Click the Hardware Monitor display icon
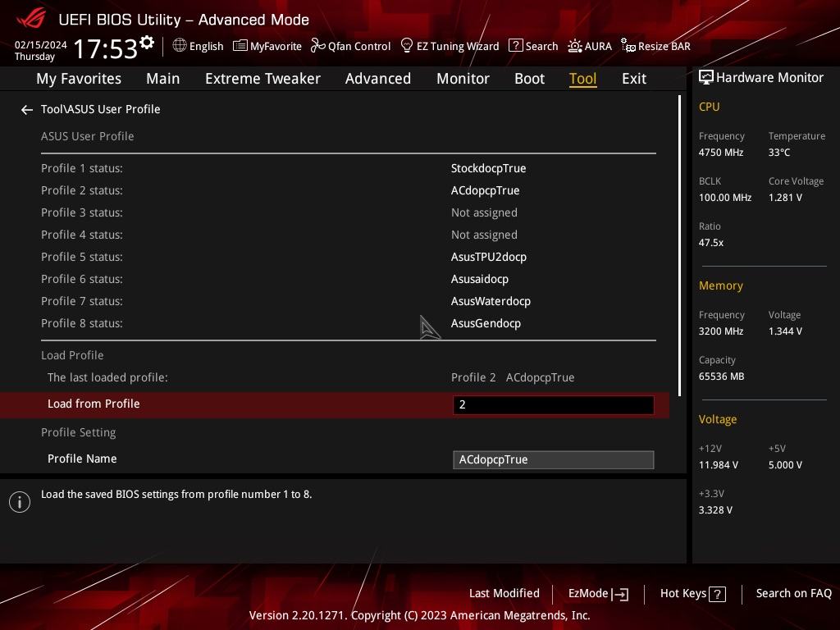The width and height of the screenshot is (840, 630). (706, 78)
